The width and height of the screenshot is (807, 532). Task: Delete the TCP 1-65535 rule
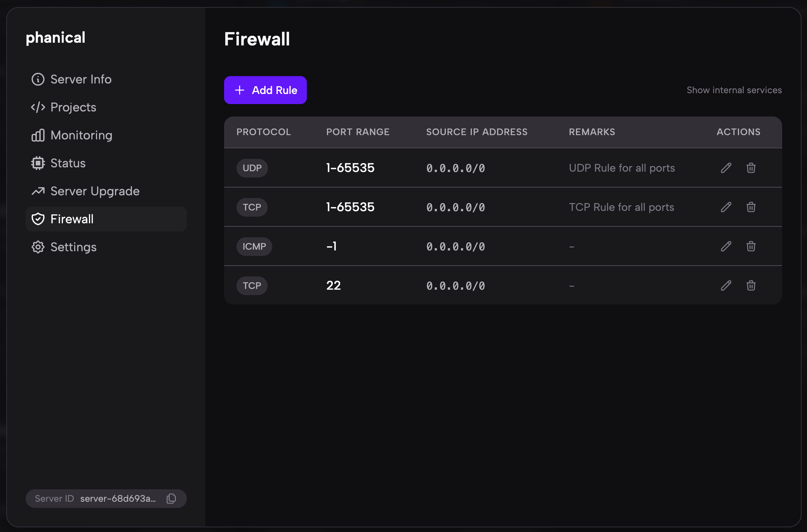[x=751, y=207]
